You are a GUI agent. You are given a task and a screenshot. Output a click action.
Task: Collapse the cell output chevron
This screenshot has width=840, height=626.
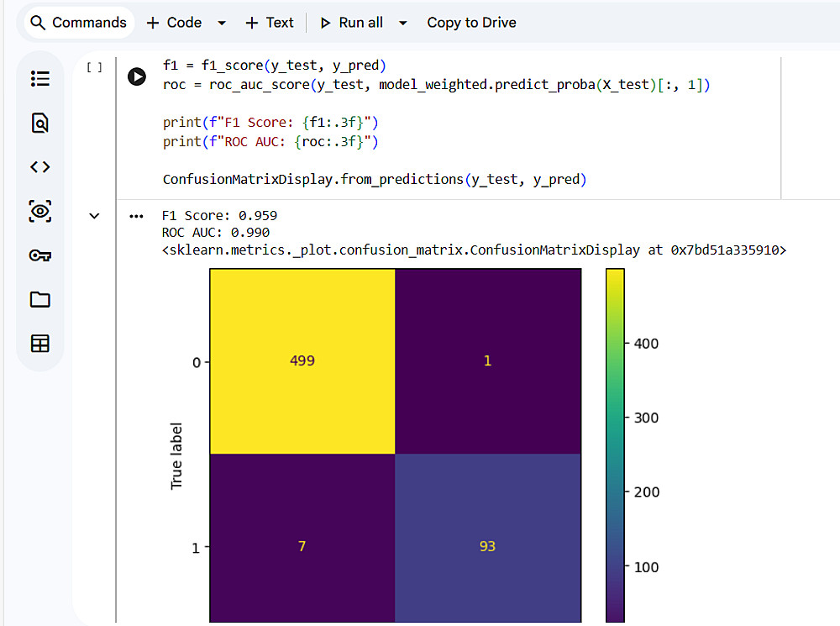94,216
